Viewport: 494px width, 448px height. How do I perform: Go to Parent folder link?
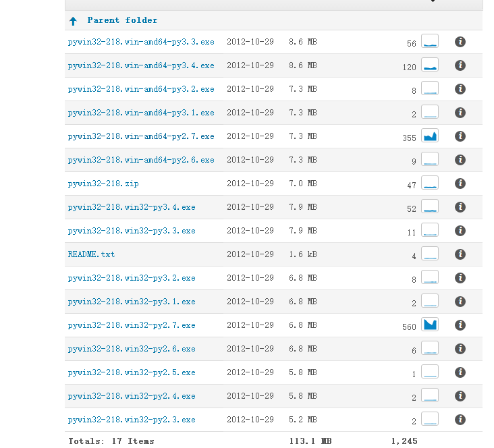click(122, 20)
